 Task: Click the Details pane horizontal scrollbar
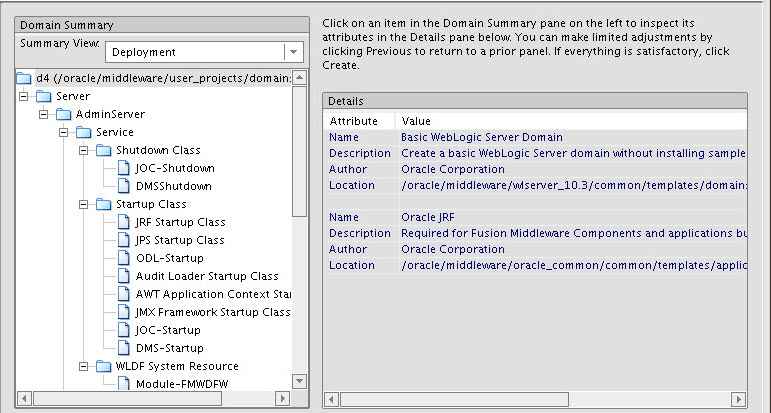(x=535, y=399)
